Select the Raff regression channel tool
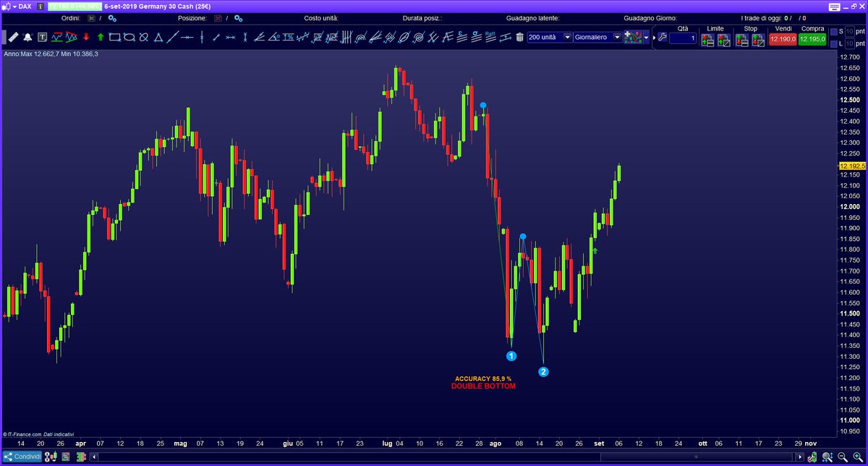This screenshot has width=868, height=466. coord(490,37)
